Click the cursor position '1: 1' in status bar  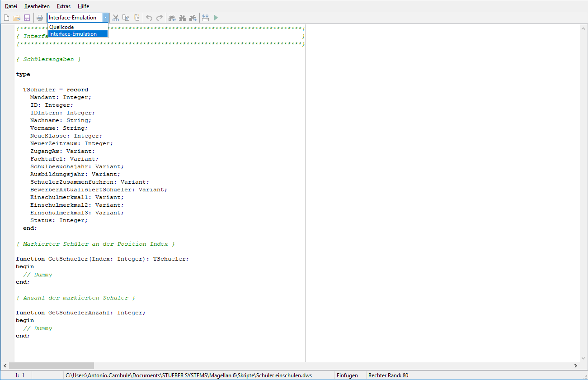[20, 375]
